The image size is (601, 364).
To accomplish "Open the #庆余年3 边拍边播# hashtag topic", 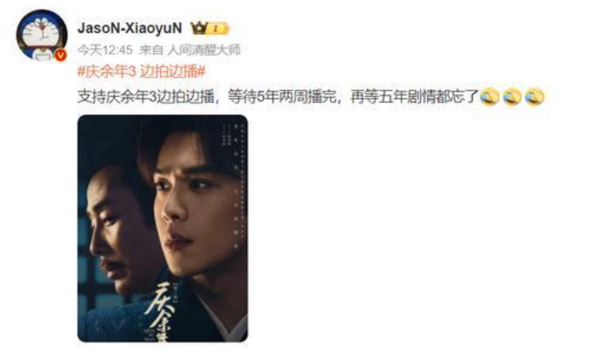I will (x=142, y=72).
